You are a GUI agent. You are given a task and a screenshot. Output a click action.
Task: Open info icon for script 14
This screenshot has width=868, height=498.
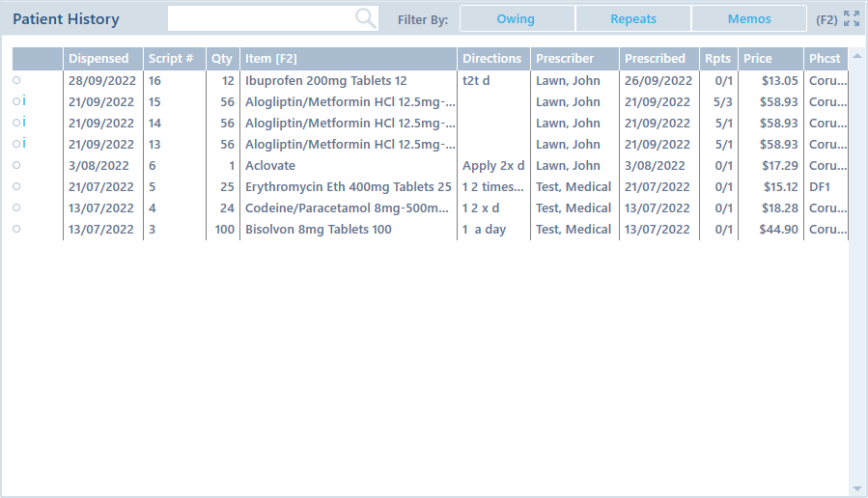[24, 124]
